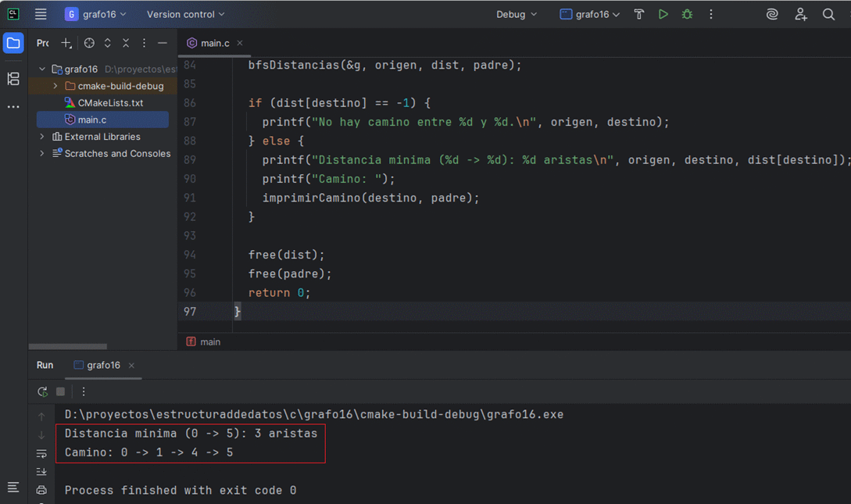Screen dimensions: 851x504
Task: Open Search Everywhere magnifier
Action: pyautogui.click(x=828, y=14)
